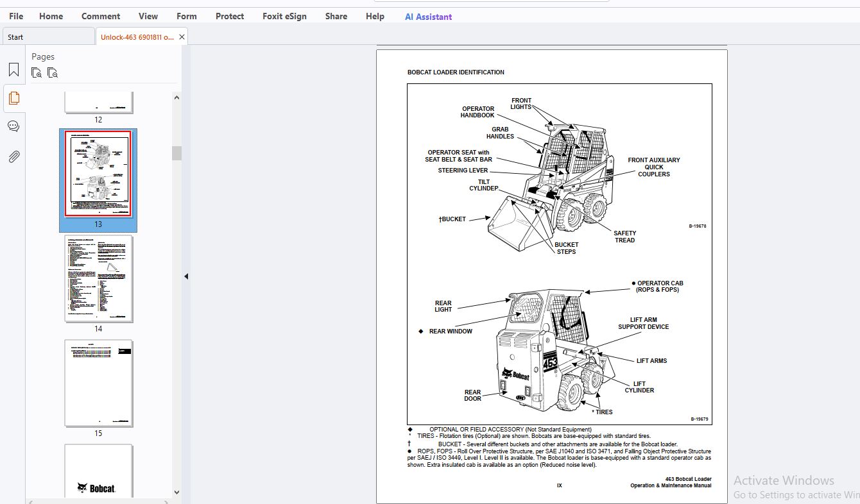Viewport: 860px width, 504px height.
Task: Select page 14 thumbnail
Action: point(99,278)
